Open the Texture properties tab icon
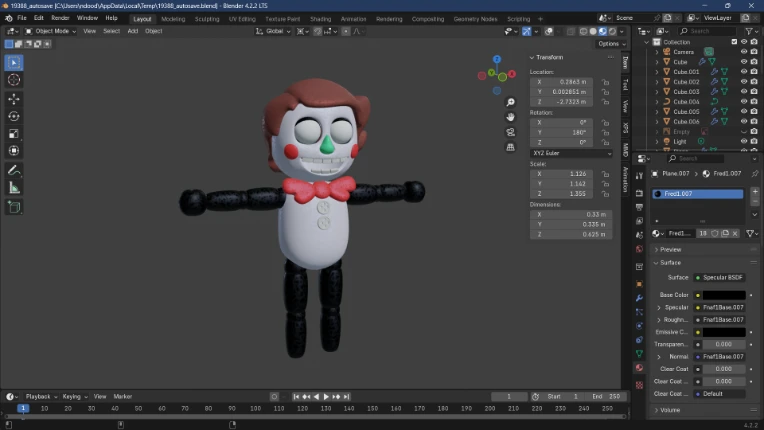 639,385
